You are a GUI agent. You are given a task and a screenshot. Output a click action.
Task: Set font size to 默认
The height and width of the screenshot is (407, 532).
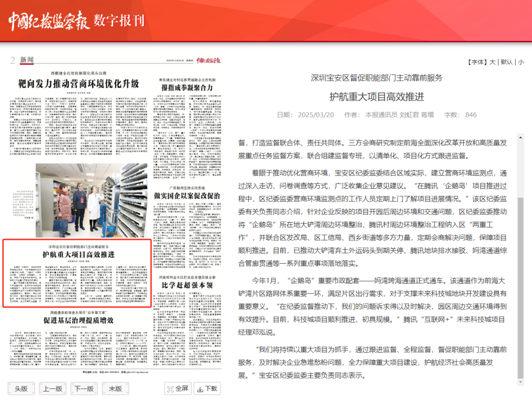507,62
